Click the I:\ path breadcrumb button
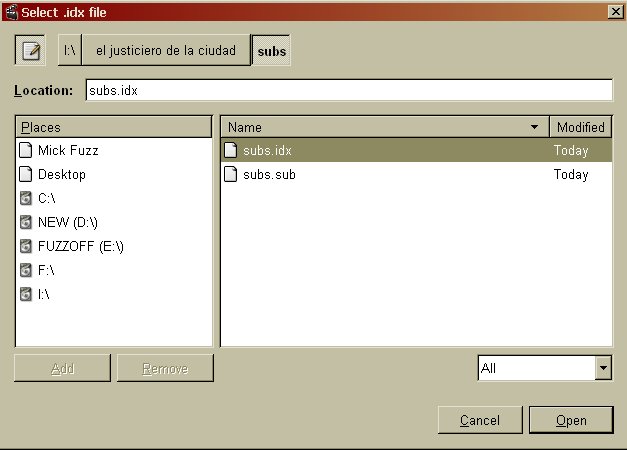627x450 pixels. click(70, 50)
